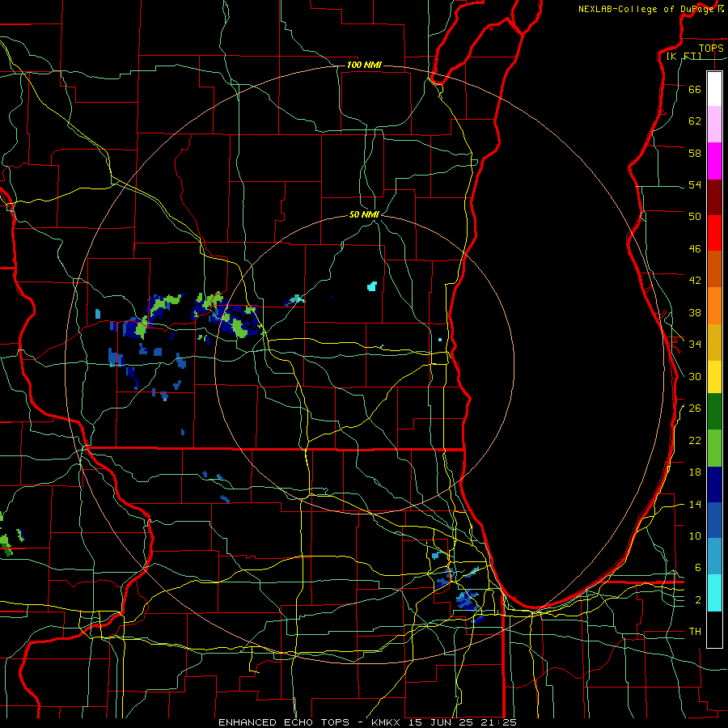Click the "TOPS" legend heading
Screen dimensions: 728x728
click(x=711, y=48)
